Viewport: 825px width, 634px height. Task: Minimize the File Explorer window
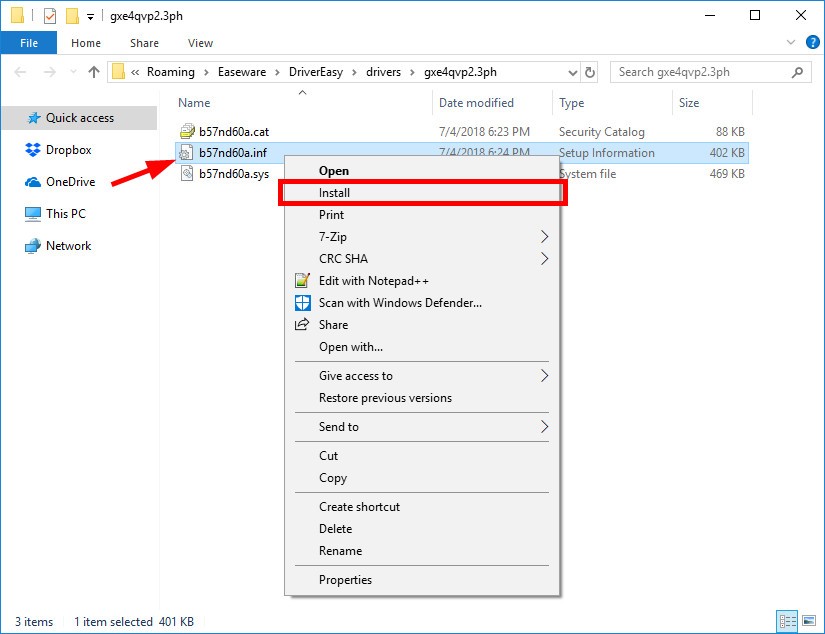(710, 16)
